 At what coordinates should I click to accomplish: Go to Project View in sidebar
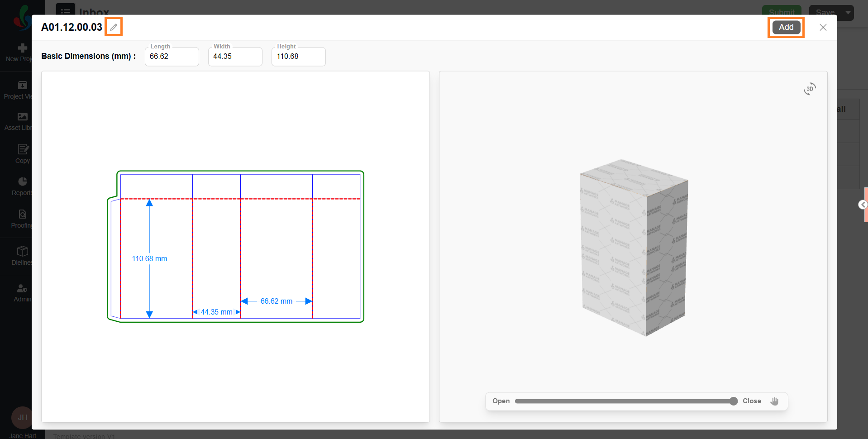tap(22, 90)
